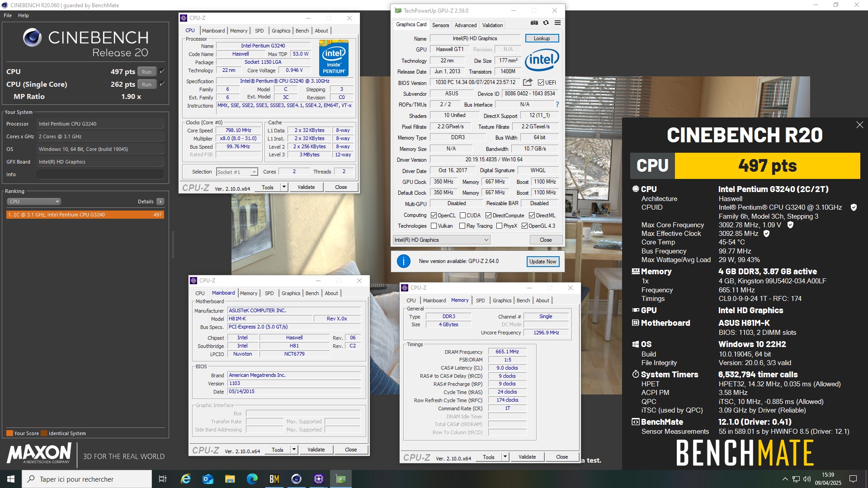The image size is (868, 488).
Task: Open the Cinebench Ranking CPU dropdown
Action: (34, 202)
